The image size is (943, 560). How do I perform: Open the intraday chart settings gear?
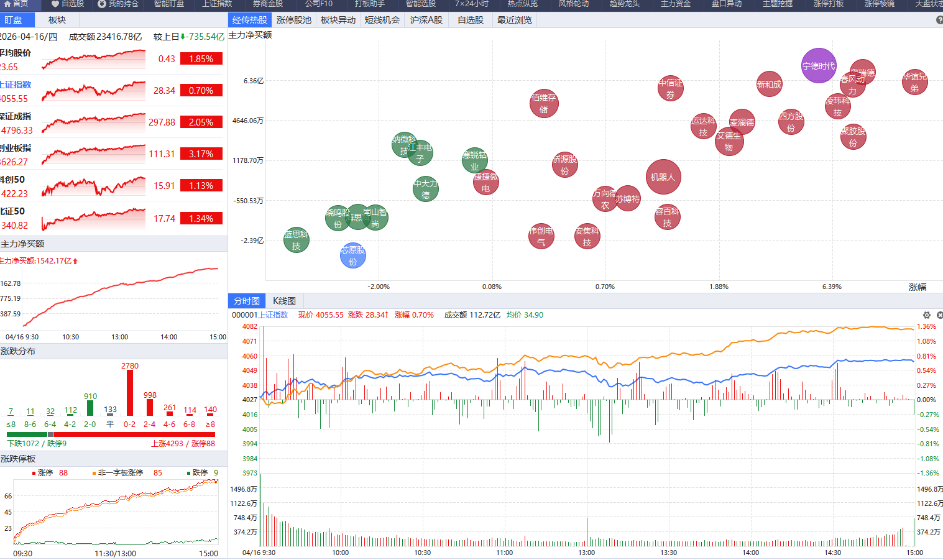point(926,315)
